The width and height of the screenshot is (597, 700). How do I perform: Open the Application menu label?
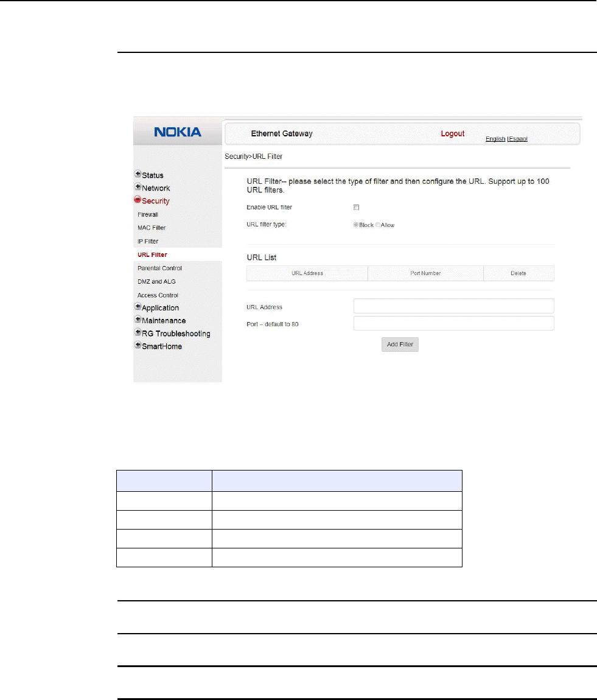[160, 308]
